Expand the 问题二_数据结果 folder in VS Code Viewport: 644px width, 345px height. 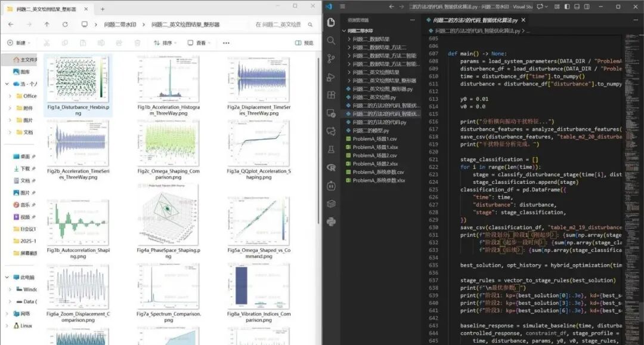pos(349,39)
